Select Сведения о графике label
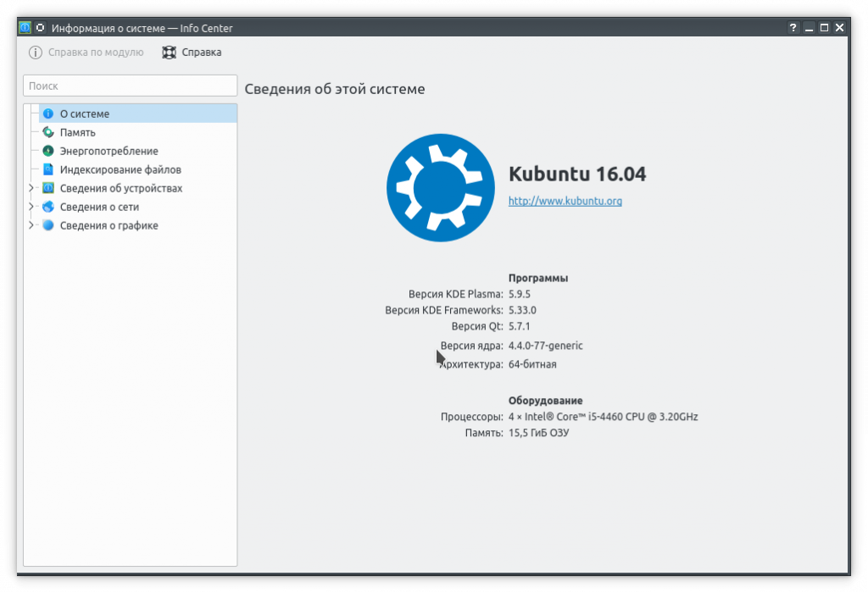This screenshot has width=868, height=593. (x=109, y=225)
